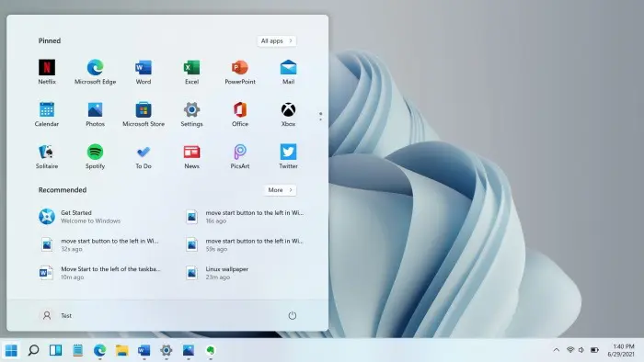The width and height of the screenshot is (644, 362).
Task: Open Microsoft Store from pinned apps
Action: [x=144, y=114]
